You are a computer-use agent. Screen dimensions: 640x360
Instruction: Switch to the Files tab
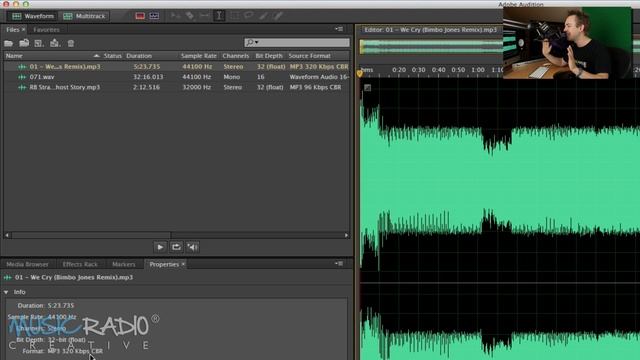(12, 30)
